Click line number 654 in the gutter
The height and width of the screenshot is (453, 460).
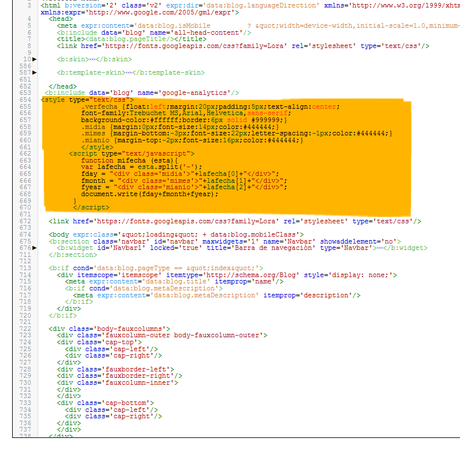[x=25, y=100]
